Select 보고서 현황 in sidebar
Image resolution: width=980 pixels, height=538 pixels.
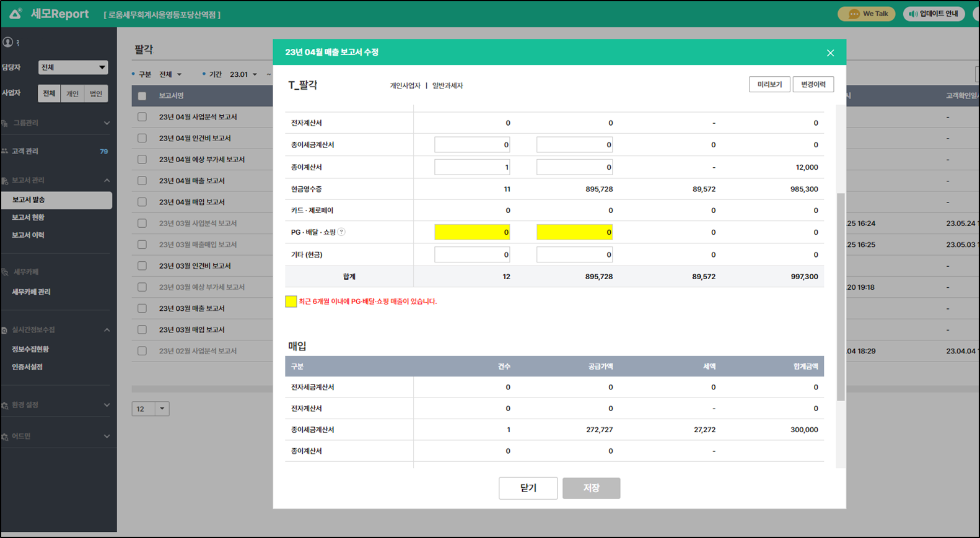coord(28,217)
